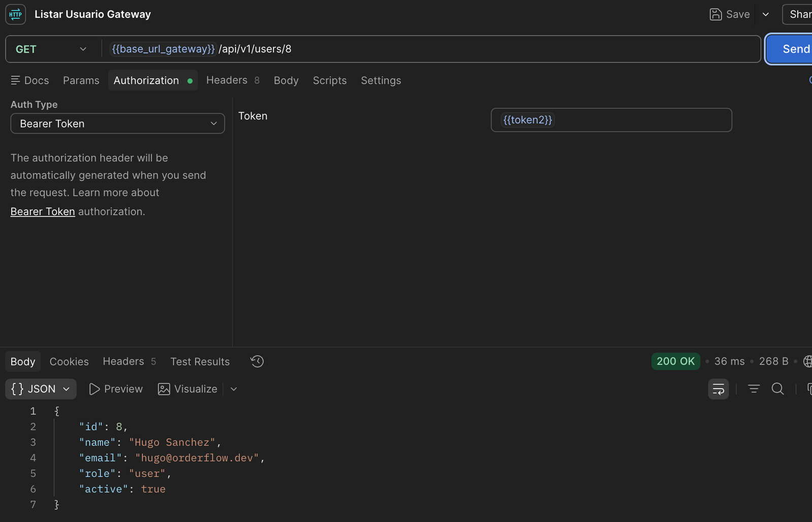Click the 268 B response size

(773, 361)
